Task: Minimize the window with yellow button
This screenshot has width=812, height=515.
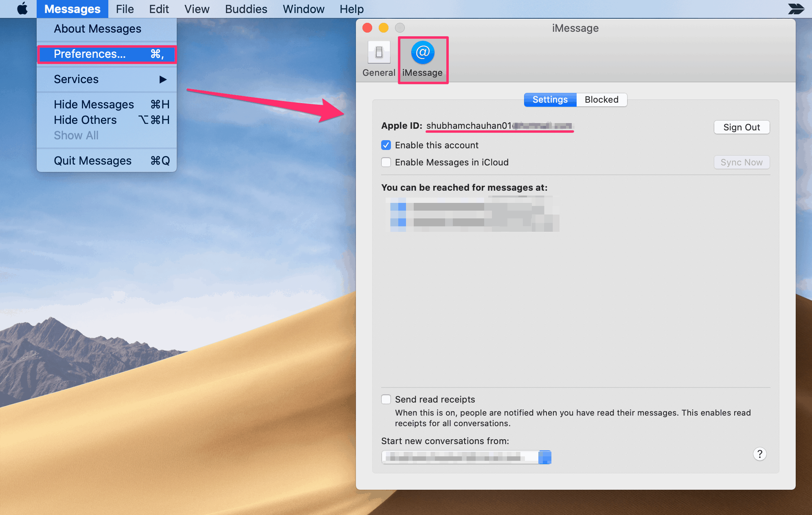Action: tap(384, 28)
